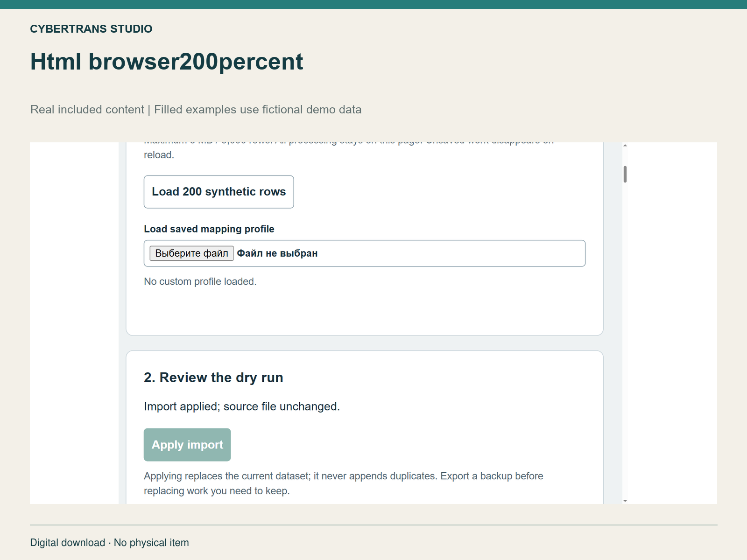This screenshot has height=560, width=747.
Task: Click the scrollbar up arrow
Action: [625, 146]
